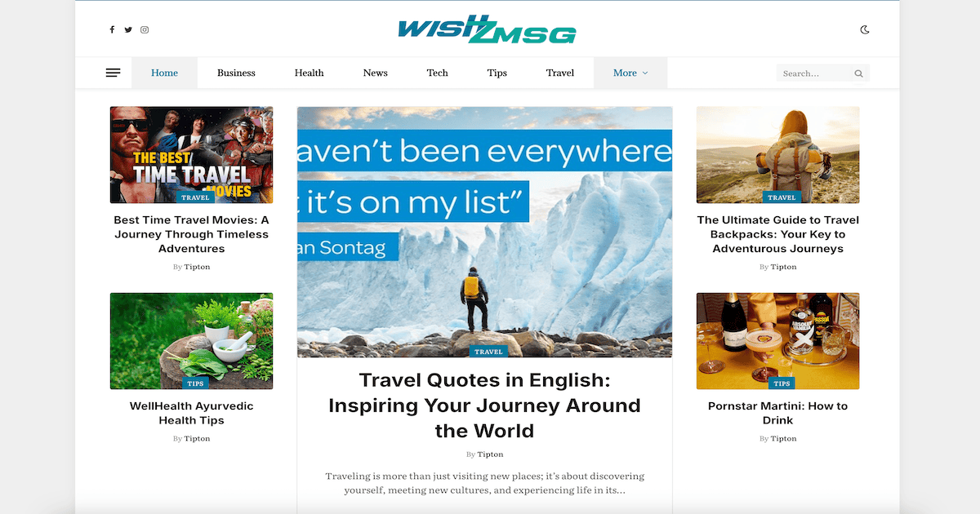
Task: Expand the More dropdown menu
Action: (630, 73)
